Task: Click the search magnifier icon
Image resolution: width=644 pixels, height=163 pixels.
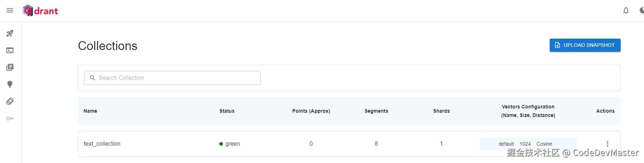Action: tap(92, 78)
